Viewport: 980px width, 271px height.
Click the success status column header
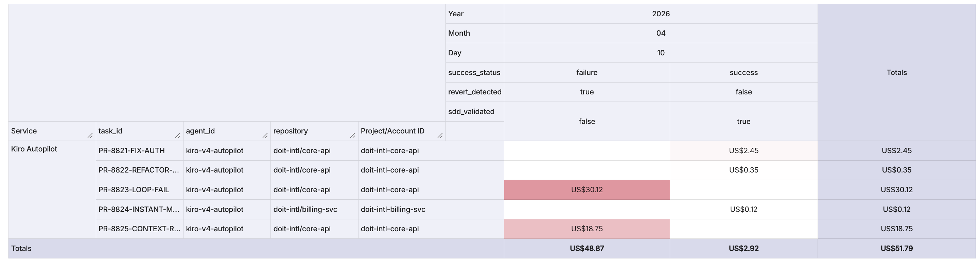pyautogui.click(x=744, y=73)
